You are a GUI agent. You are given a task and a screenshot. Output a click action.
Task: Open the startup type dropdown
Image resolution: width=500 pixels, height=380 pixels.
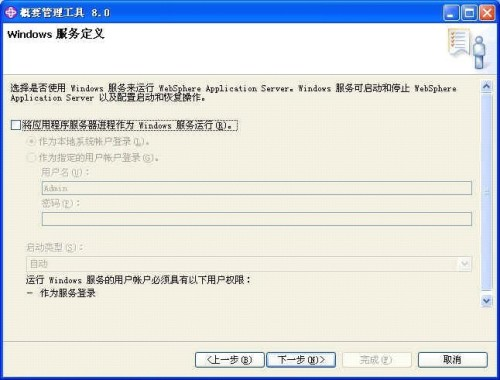click(249, 264)
